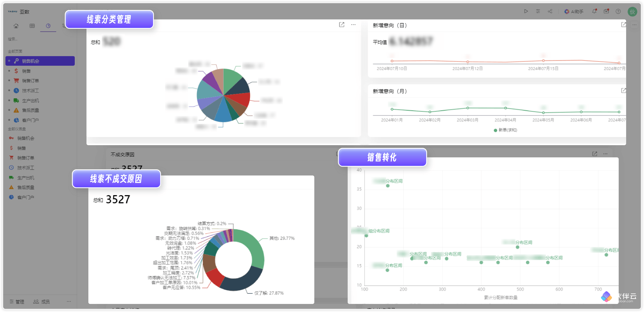Click the 客户无应答: 10.55% label

click(181, 288)
